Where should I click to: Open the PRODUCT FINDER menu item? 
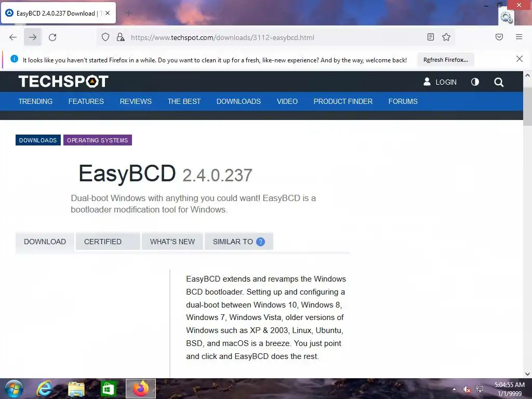click(x=343, y=101)
